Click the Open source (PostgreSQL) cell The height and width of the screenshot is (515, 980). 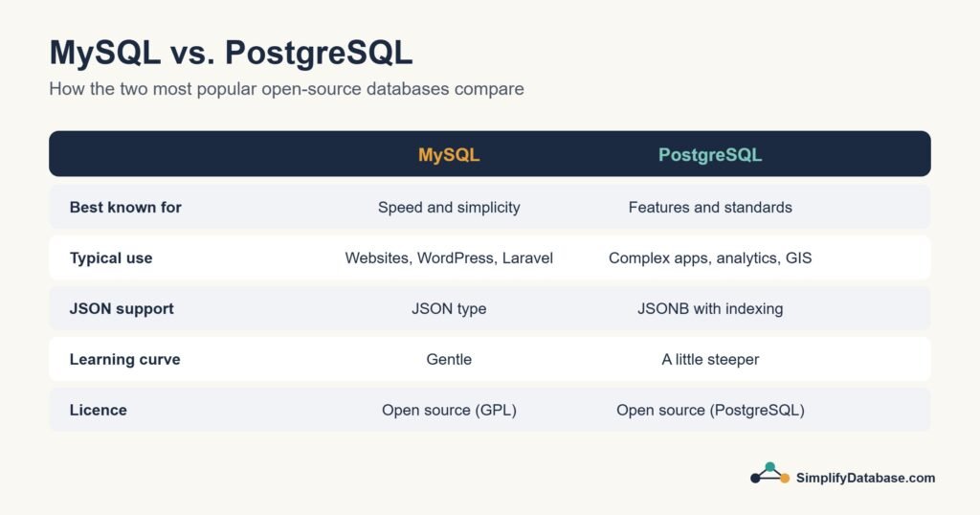[710, 410]
